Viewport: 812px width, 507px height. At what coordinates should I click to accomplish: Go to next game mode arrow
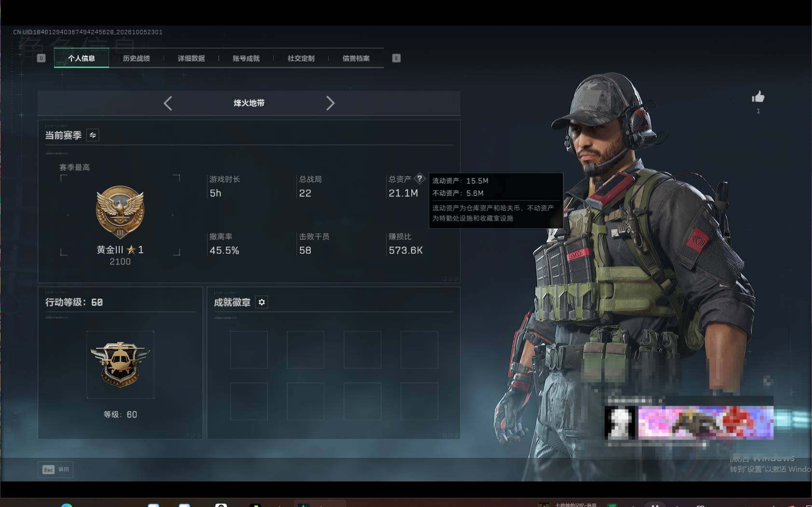[330, 103]
